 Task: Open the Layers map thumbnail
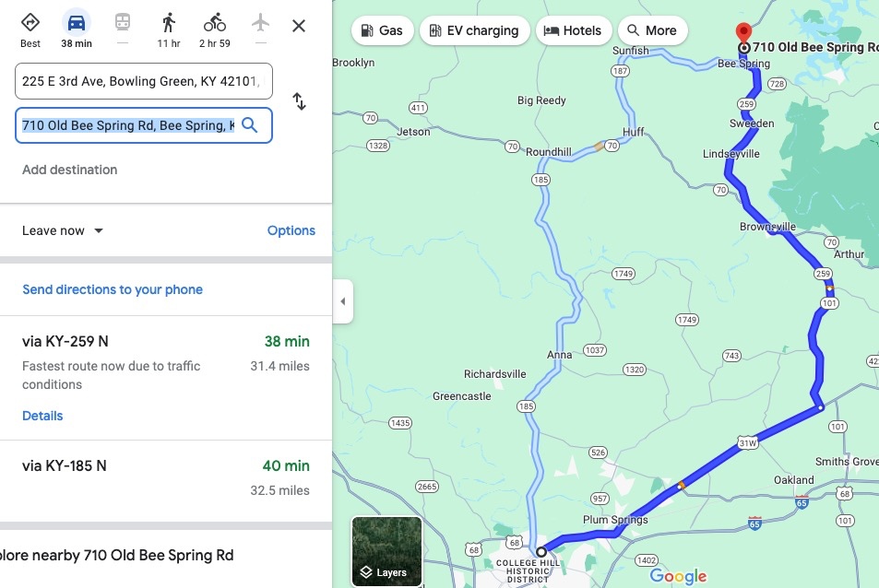tap(386, 551)
